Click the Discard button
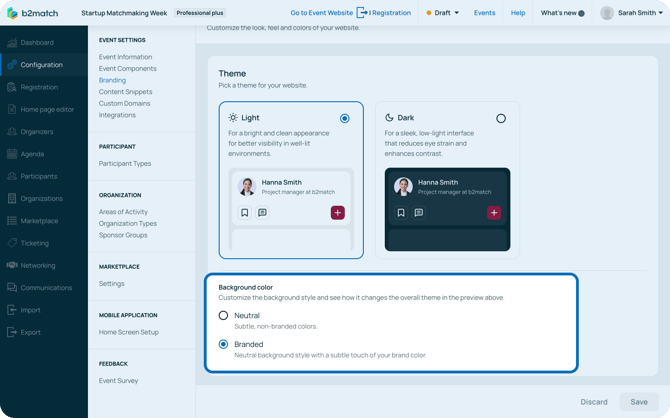The width and height of the screenshot is (670, 418). coord(594,402)
